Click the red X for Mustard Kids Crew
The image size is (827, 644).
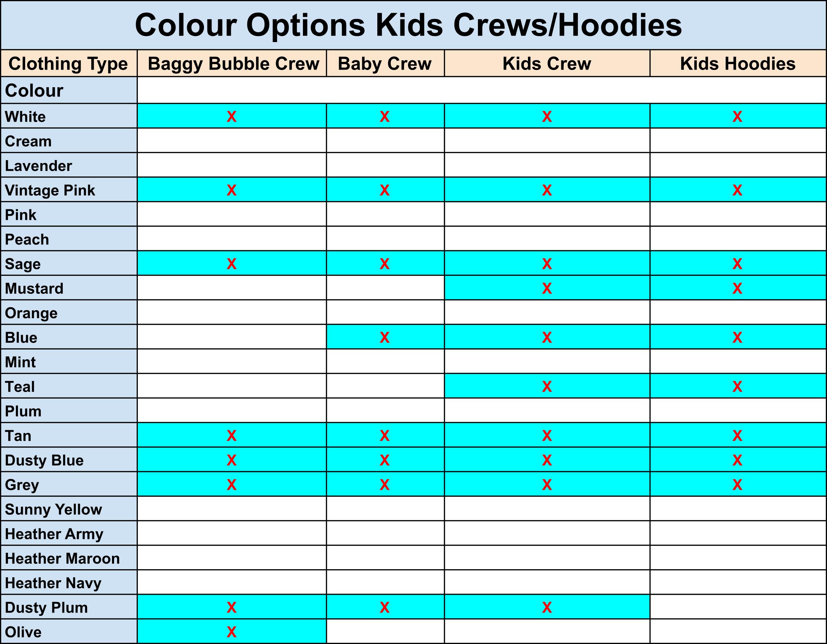tap(547, 289)
